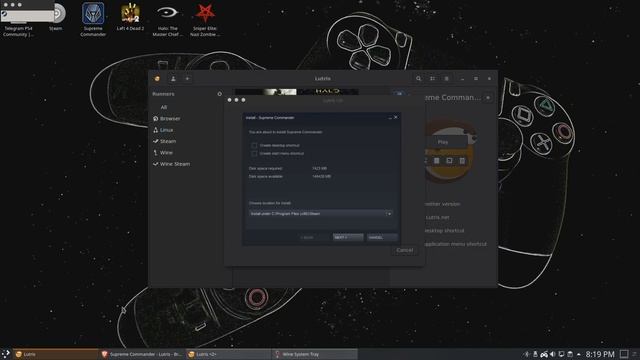Switch to Supreme Commander browser taskbar entry

tap(142, 354)
